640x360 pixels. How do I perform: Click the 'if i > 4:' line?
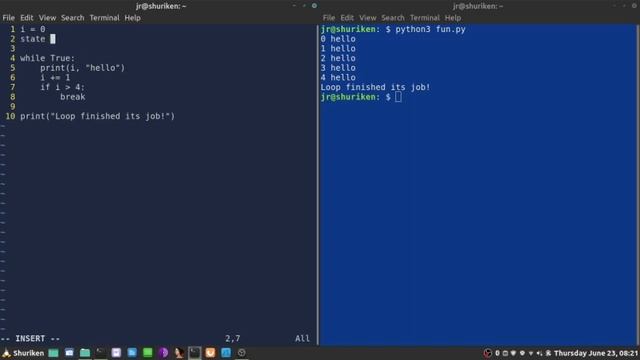point(62,87)
